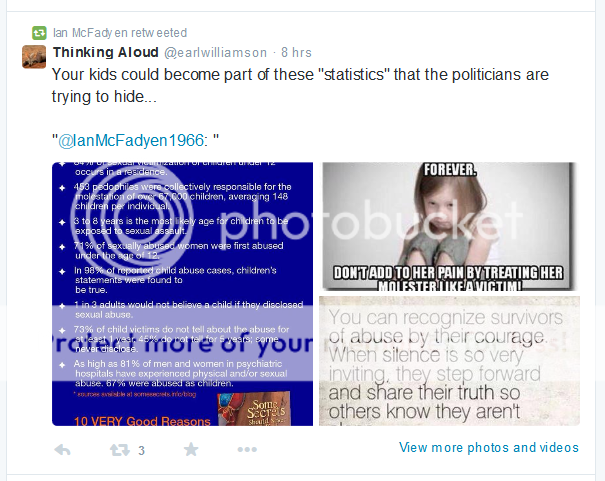The width and height of the screenshot is (605, 481).
Task: Open the girl meme photo thumbnail
Action: tap(449, 226)
